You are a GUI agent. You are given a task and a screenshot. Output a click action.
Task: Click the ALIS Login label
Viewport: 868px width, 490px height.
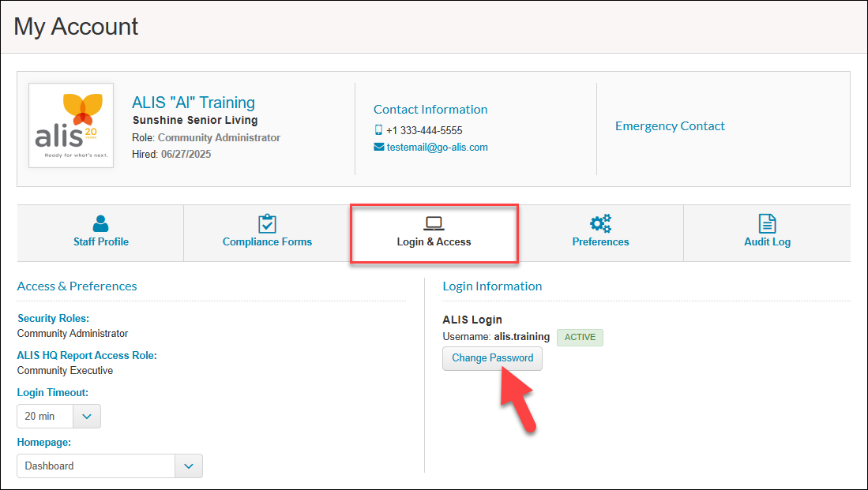click(472, 320)
